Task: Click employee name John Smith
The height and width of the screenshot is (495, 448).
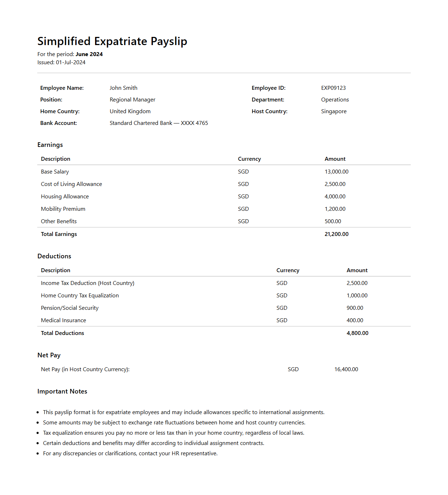Action: pyautogui.click(x=123, y=88)
